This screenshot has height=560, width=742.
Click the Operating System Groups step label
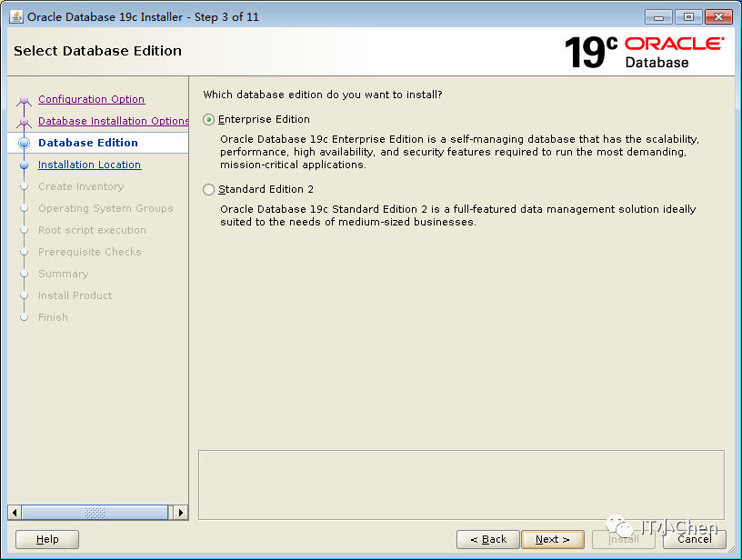[x=105, y=208]
